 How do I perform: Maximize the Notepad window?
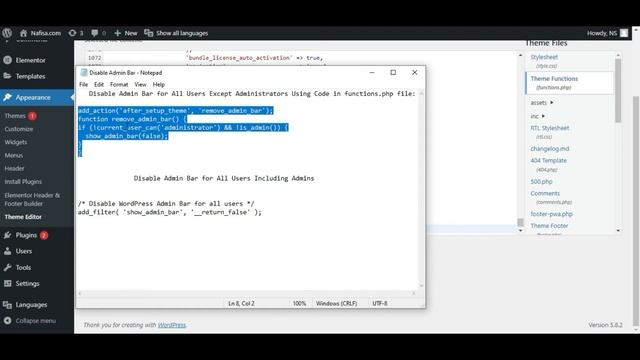coord(393,72)
